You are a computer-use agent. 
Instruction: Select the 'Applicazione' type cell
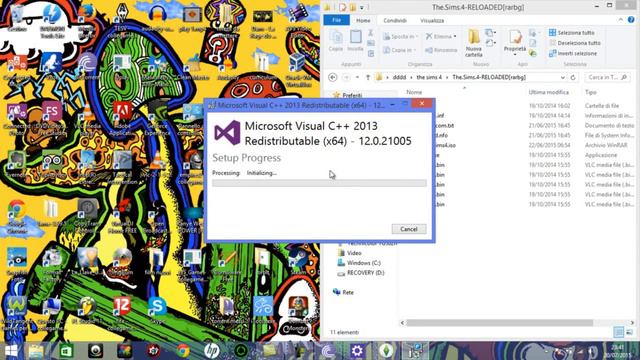tap(601, 155)
